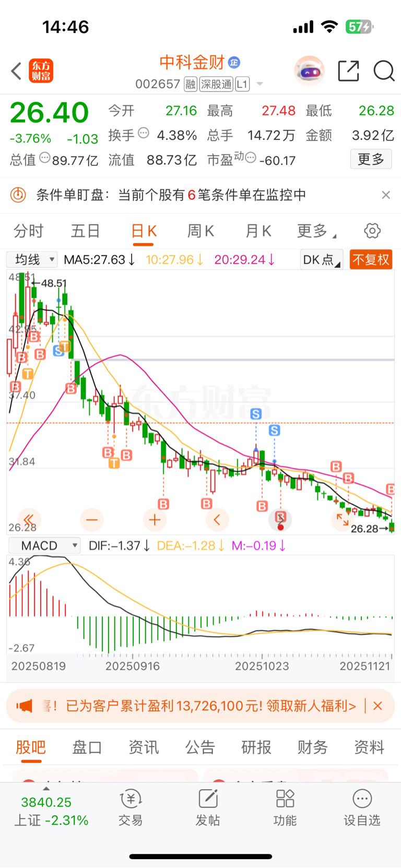This screenshot has height=868, width=401.
Task: Dismiss the 条件单盯盘 notice
Action: pos(386,195)
